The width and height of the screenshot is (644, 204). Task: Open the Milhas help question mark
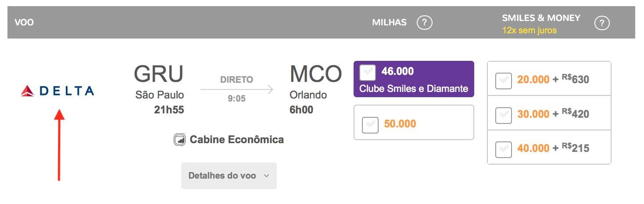click(424, 23)
